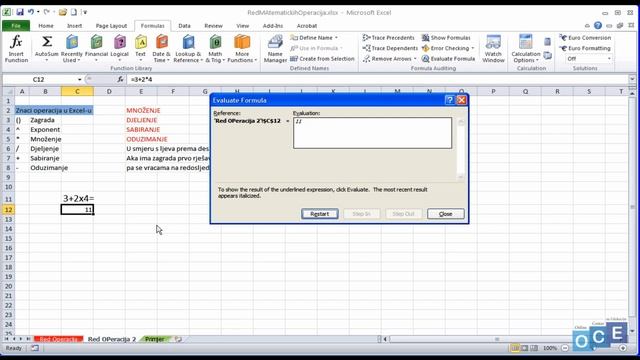Switch to the Data tab
The width and height of the screenshot is (640, 360).
(184, 26)
